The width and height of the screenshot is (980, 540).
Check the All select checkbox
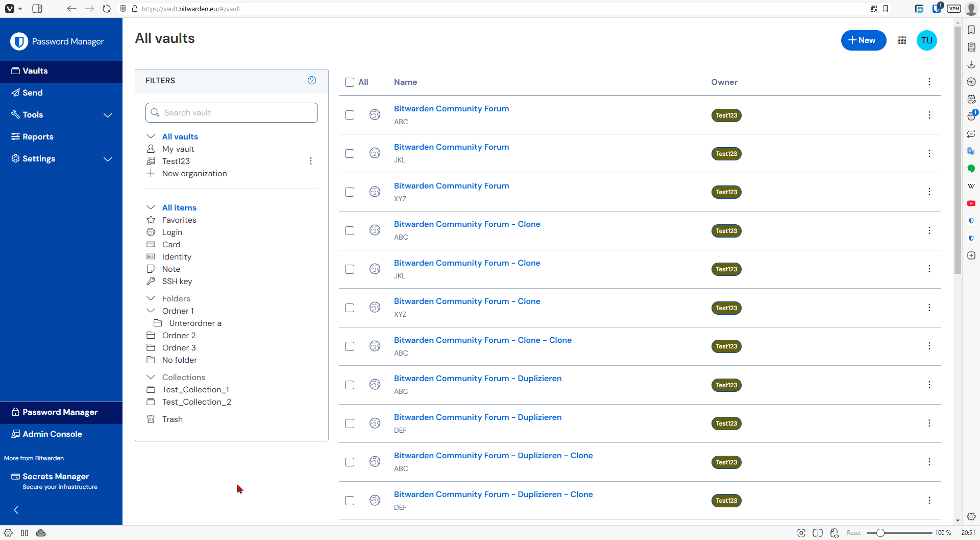click(350, 82)
